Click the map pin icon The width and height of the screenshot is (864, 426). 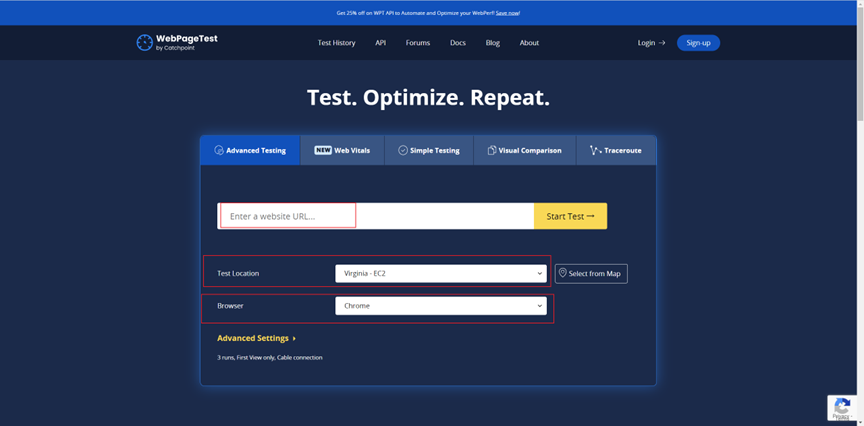point(563,273)
